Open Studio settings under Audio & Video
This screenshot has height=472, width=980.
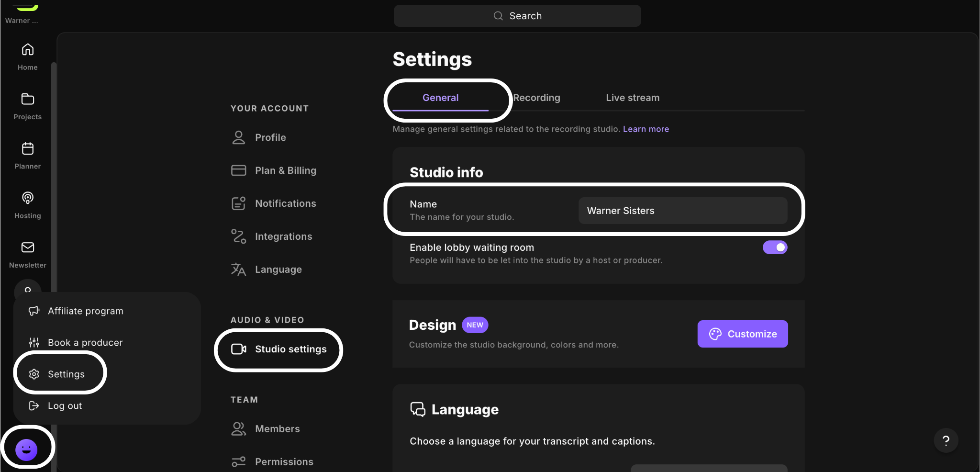291,349
